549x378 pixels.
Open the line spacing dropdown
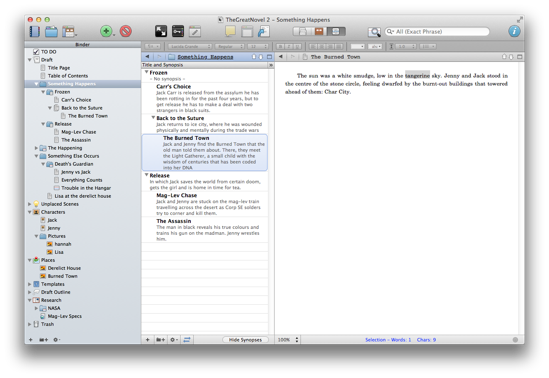[405, 46]
